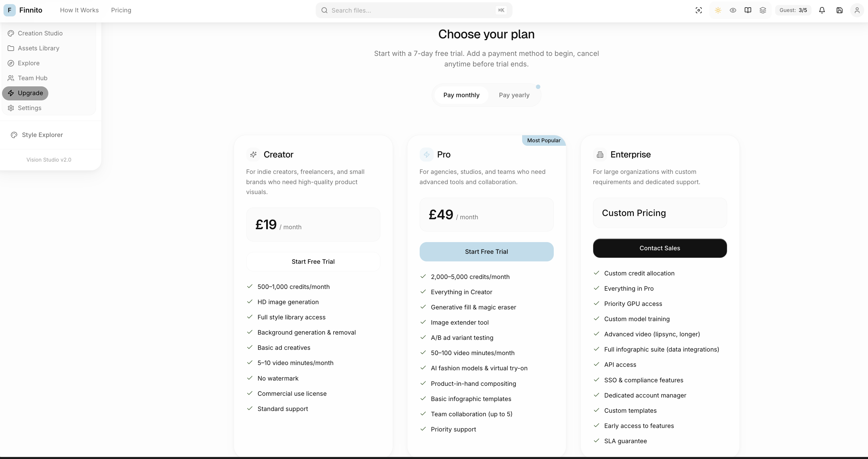Open Creation Studio from the sidebar
The image size is (868, 459).
pyautogui.click(x=40, y=33)
